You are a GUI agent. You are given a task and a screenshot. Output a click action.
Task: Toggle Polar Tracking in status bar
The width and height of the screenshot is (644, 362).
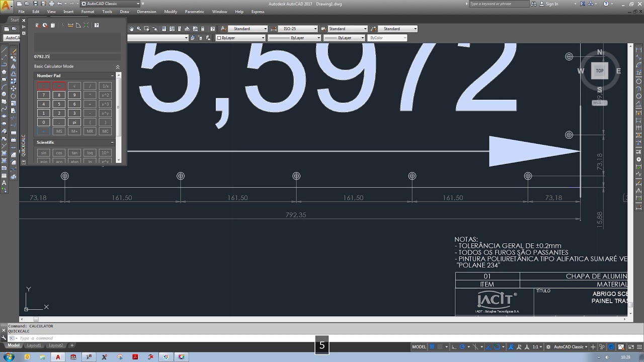point(462,347)
